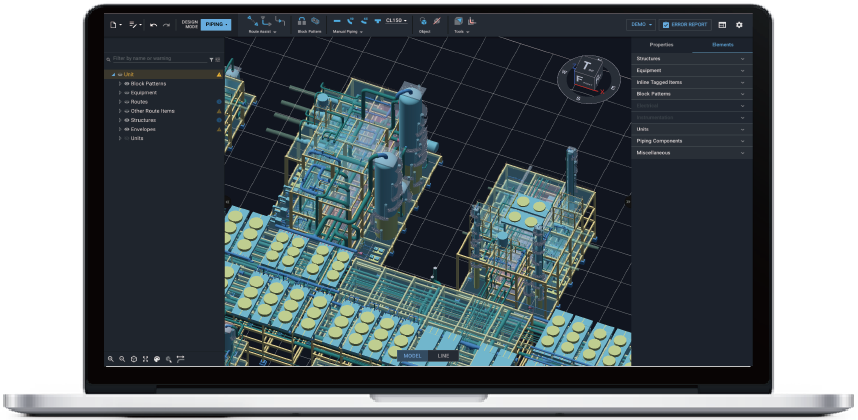Toggle the Error Report checkbox
Viewport: 858px width, 420px height.
click(667, 24)
